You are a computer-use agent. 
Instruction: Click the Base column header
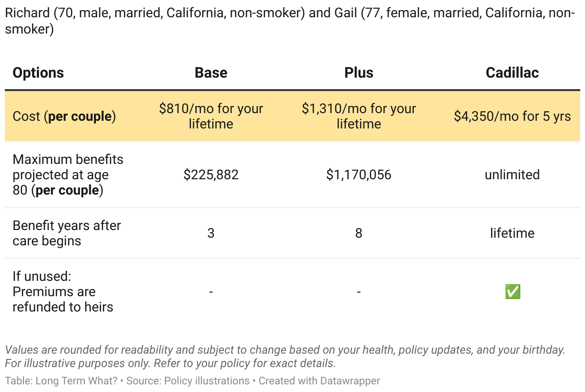[x=211, y=73]
